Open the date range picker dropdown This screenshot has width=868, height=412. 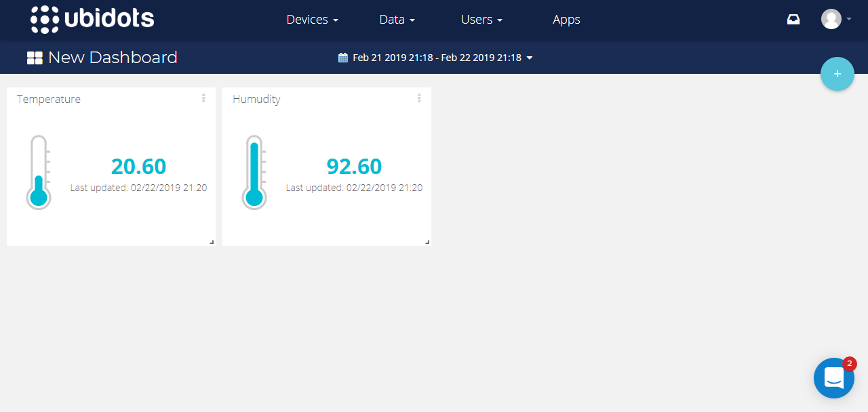tap(436, 58)
